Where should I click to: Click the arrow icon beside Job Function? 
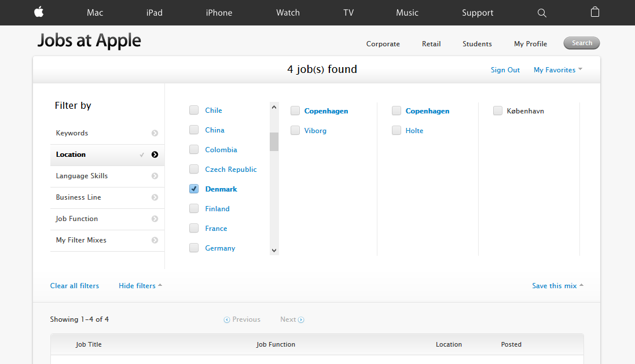click(x=155, y=219)
